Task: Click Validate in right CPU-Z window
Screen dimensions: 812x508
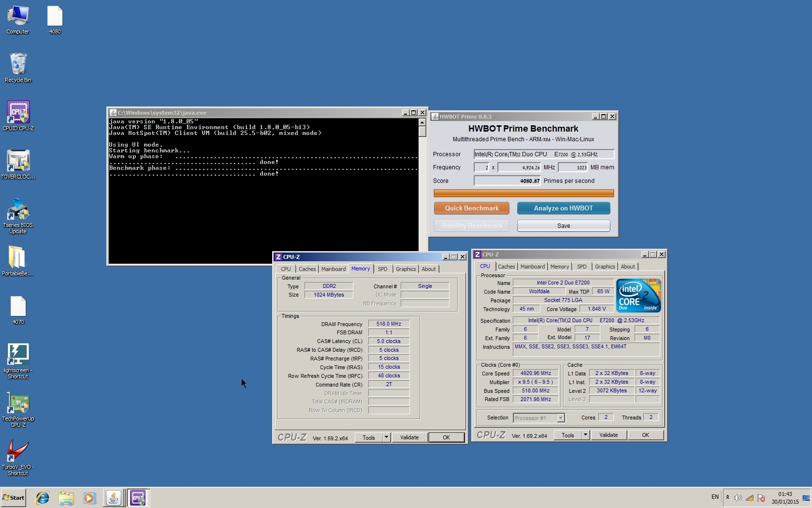Action: (609, 435)
